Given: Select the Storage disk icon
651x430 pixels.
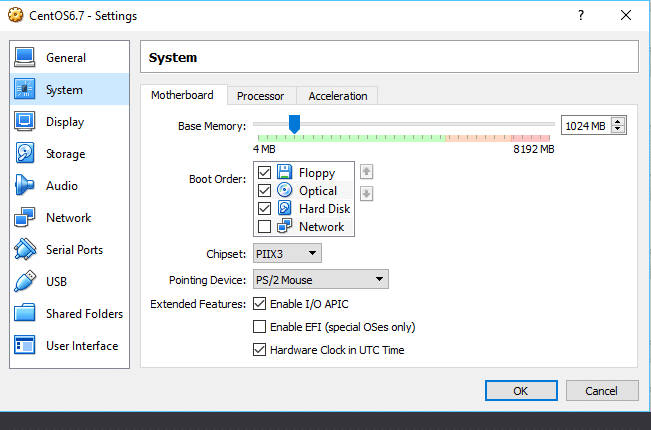Looking at the screenshot, I should click(25, 154).
